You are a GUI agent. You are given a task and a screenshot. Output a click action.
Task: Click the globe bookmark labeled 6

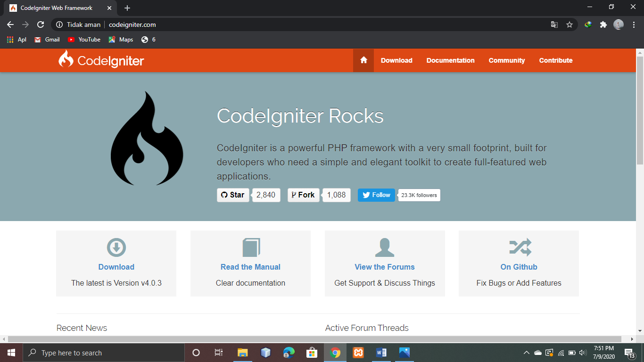coord(148,40)
